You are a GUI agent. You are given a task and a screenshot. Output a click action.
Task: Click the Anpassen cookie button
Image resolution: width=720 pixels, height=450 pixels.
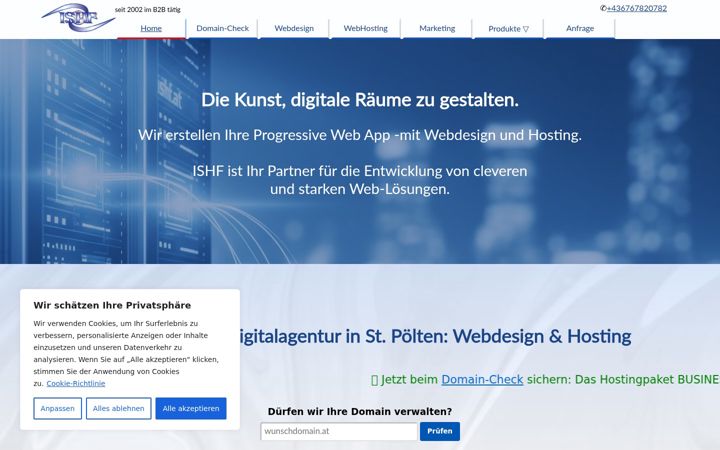pyautogui.click(x=57, y=409)
